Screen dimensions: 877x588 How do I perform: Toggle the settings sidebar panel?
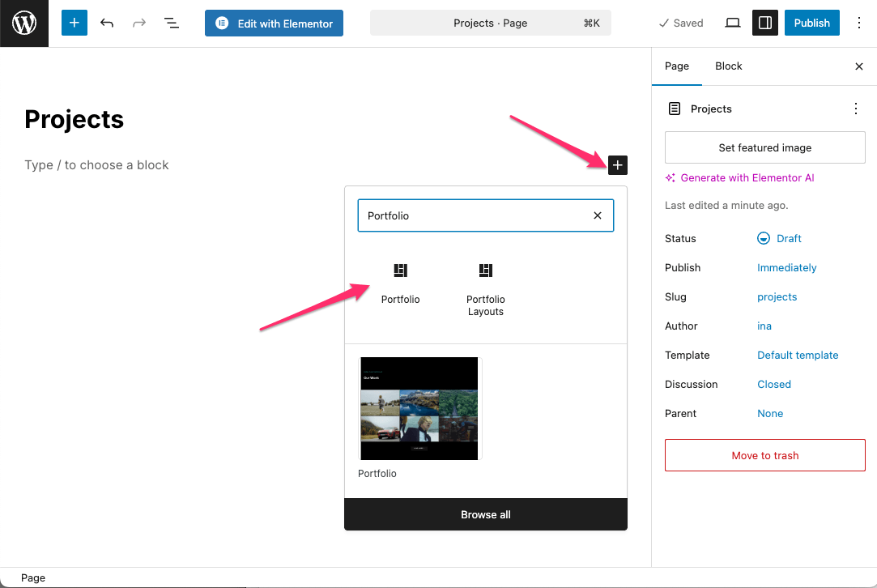coord(764,23)
